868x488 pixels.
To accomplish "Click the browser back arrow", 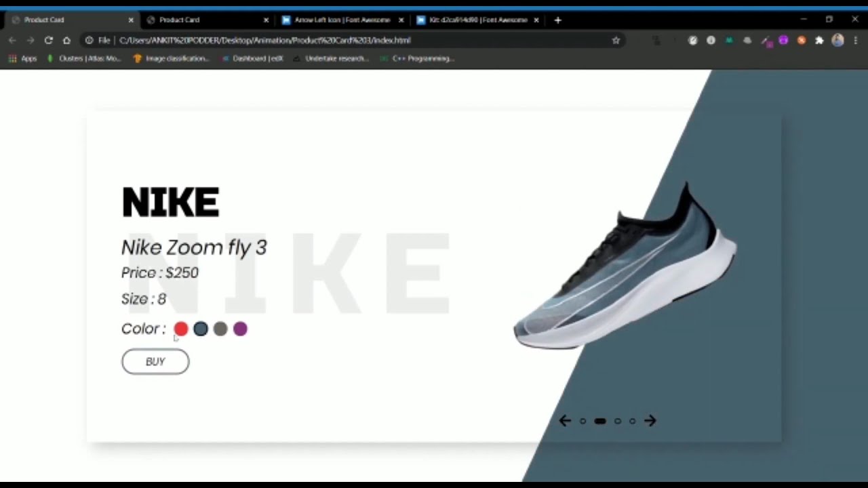I will [x=12, y=41].
